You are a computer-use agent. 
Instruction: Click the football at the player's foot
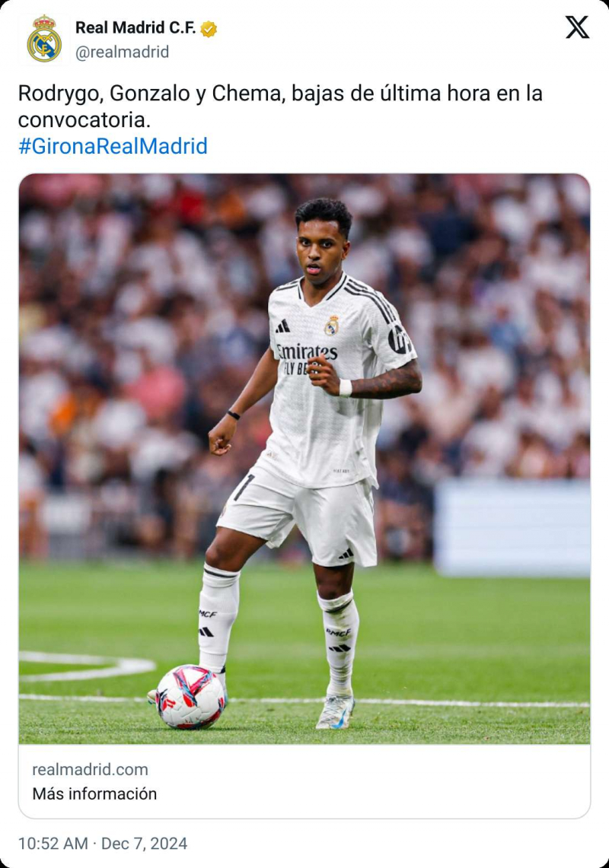[x=190, y=697]
